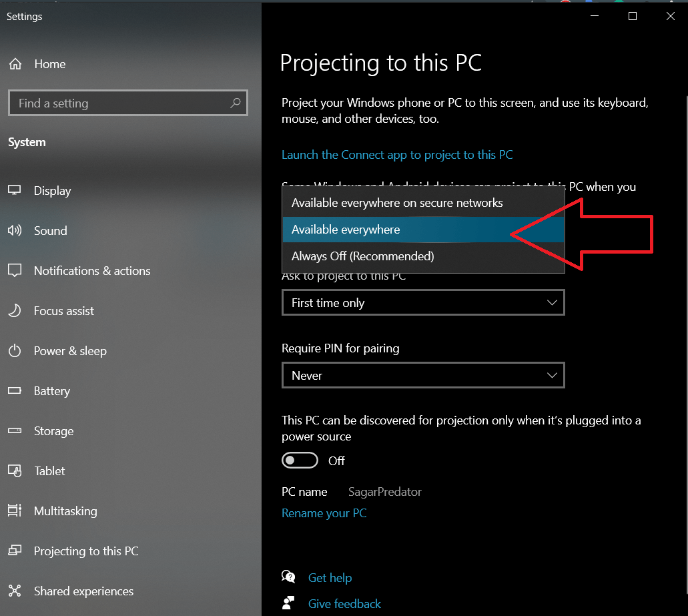Open Notifications & actions settings
Viewport: 688px width, 616px height.
92,271
